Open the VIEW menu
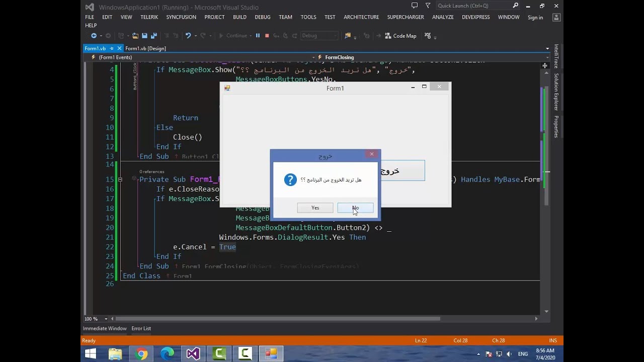The height and width of the screenshot is (362, 644). (x=126, y=17)
